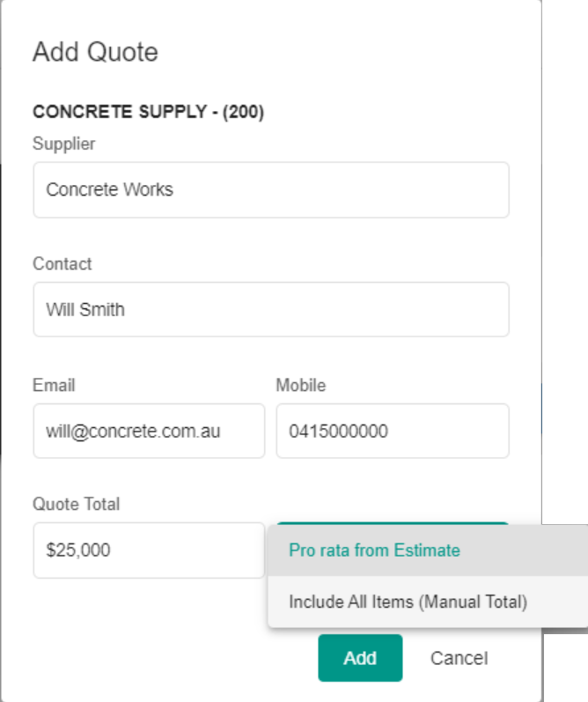Click the Add Quote dialog title
The width and height of the screenshot is (588, 702).
click(x=95, y=52)
